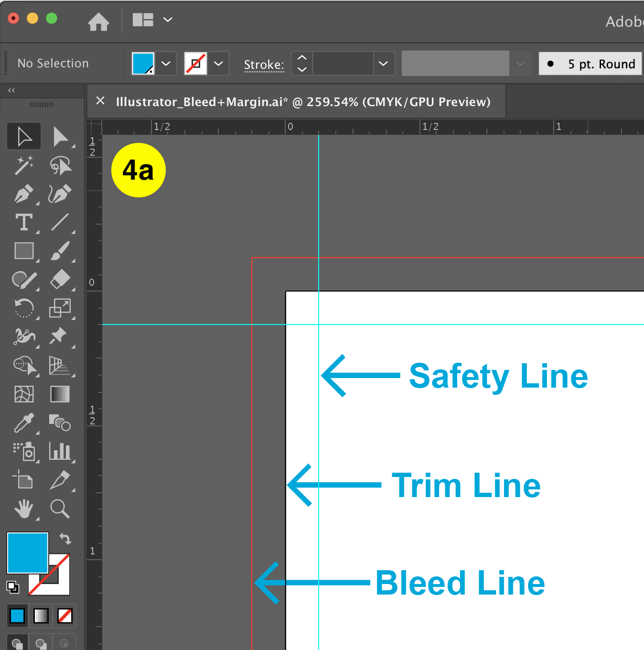Viewport: 644px width, 650px height.
Task: Enable gradient fill mode in toolbar
Action: tap(41, 616)
